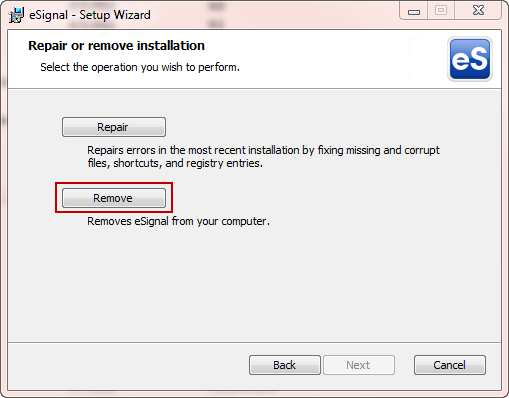
Task: Select Remove to uninstall eSignal
Action: tap(114, 198)
